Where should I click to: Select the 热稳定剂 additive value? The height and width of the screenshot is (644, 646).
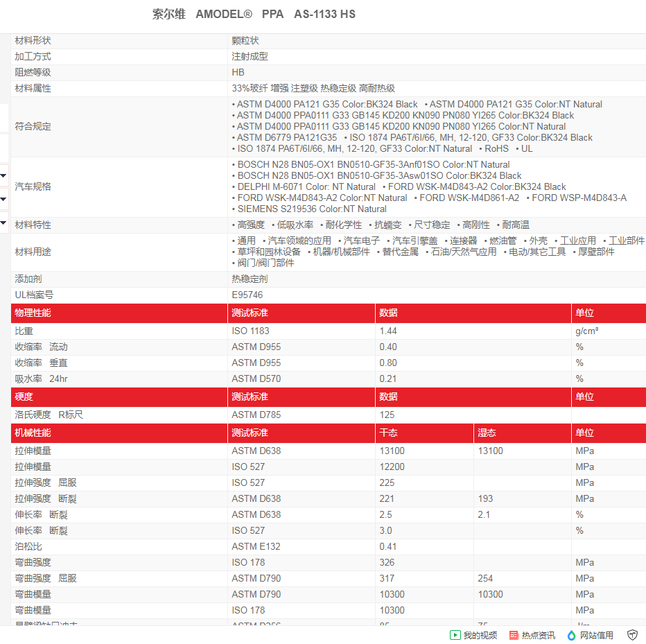point(250,279)
